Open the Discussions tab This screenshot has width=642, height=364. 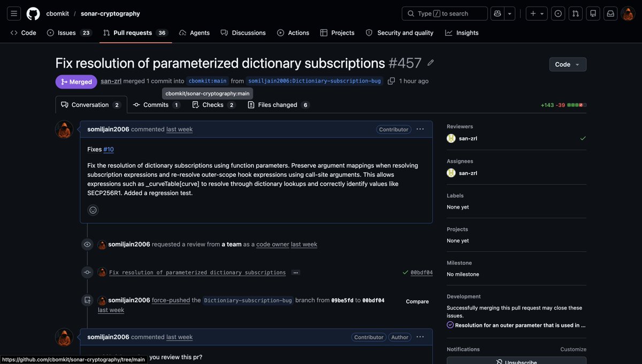[243, 33]
